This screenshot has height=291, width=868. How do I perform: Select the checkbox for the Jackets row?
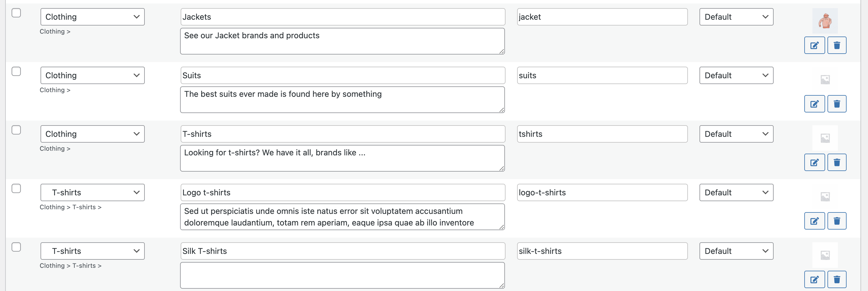click(x=16, y=12)
